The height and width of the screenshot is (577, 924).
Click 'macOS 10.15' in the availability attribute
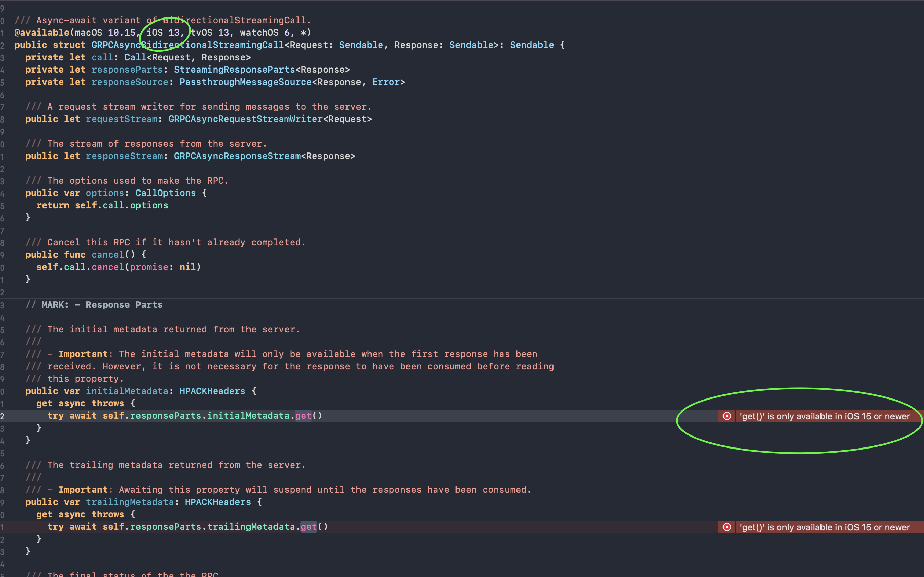105,33
